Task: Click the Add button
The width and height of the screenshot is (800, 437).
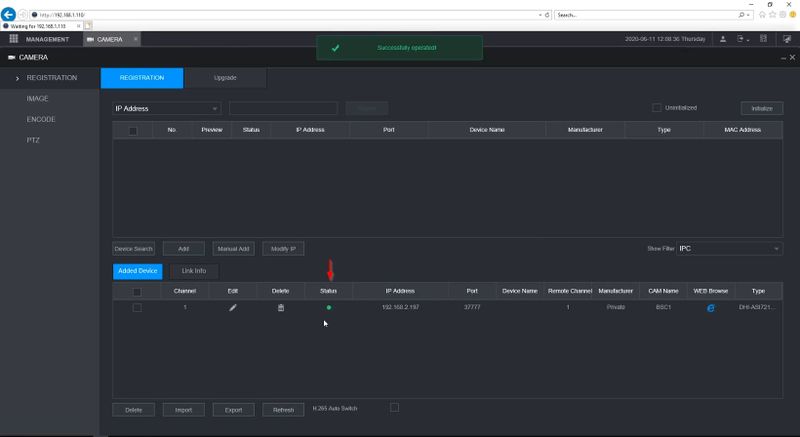Action: coord(184,249)
